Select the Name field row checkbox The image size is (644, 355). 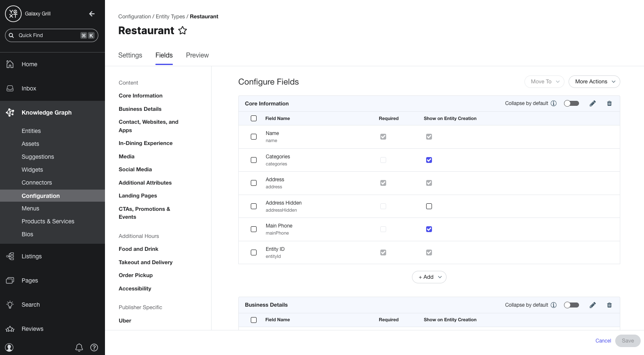click(x=254, y=137)
